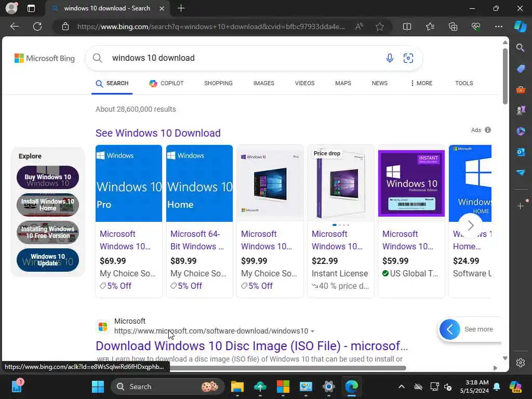Click the taskbar Search box
Screen dimensions: 532x399
click(x=168, y=387)
